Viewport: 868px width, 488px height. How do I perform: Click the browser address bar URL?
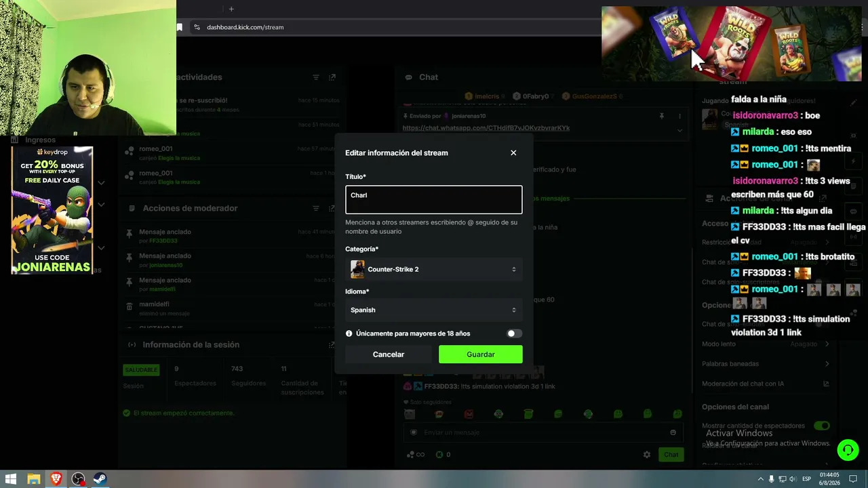pyautogui.click(x=245, y=27)
